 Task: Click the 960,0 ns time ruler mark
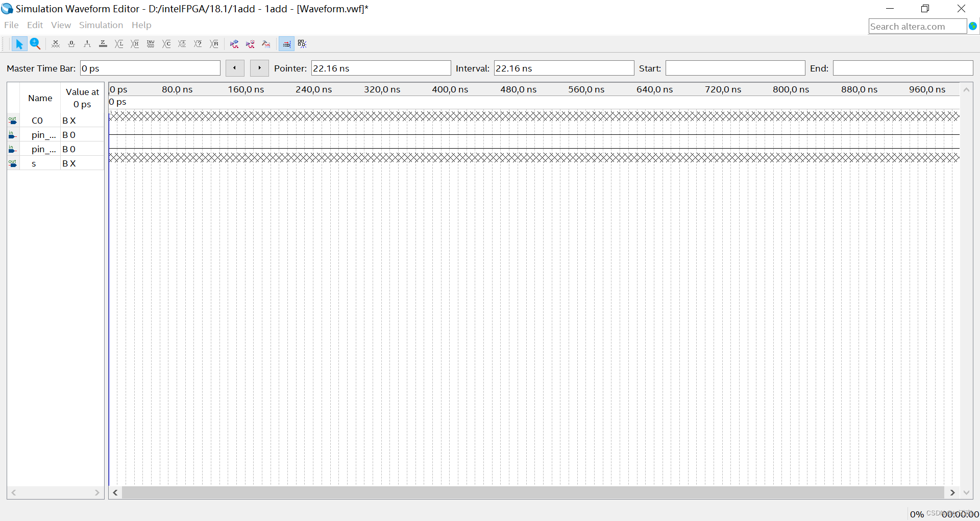927,89
